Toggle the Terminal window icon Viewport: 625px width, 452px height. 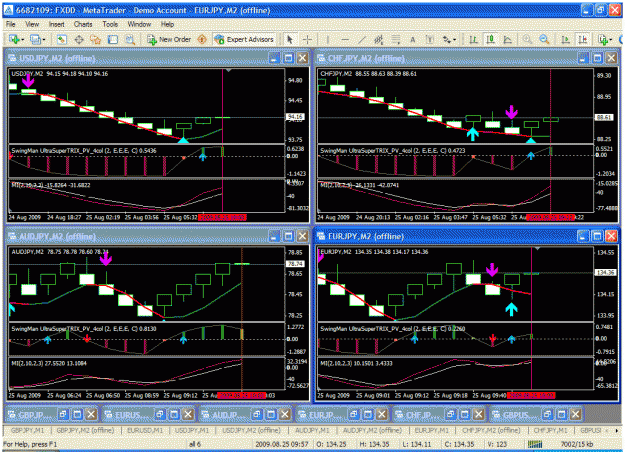pyautogui.click(x=113, y=39)
